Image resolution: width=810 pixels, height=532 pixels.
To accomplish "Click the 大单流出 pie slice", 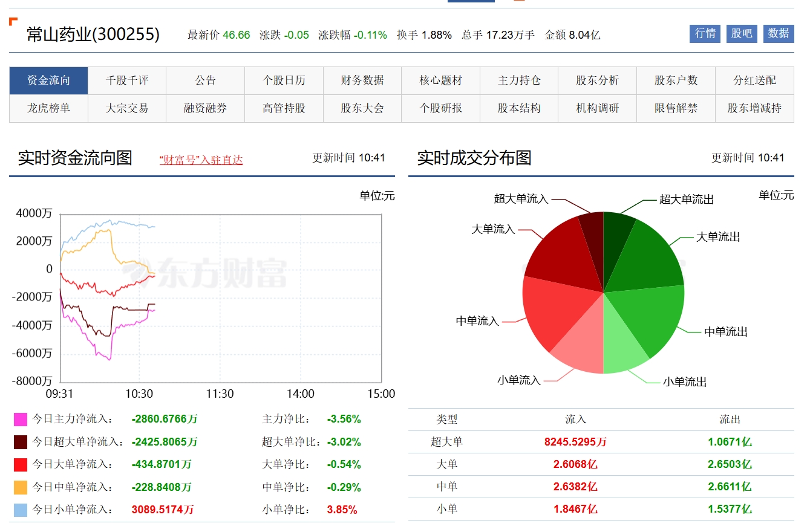I will point(647,260).
